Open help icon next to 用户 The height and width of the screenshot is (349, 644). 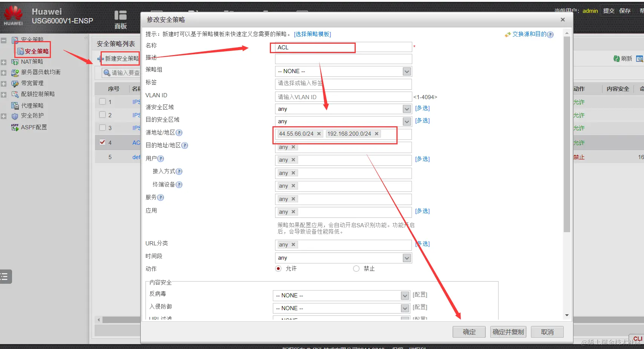pyautogui.click(x=161, y=159)
